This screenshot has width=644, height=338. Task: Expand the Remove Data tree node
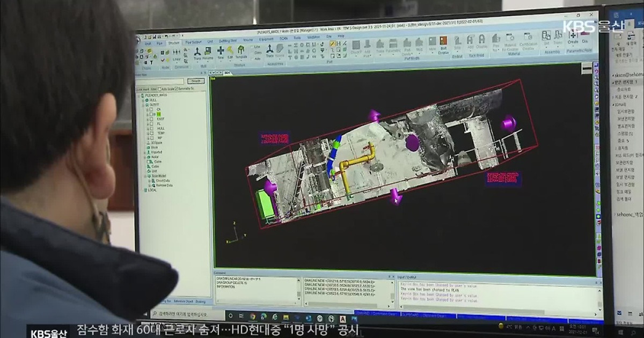[x=149, y=186]
